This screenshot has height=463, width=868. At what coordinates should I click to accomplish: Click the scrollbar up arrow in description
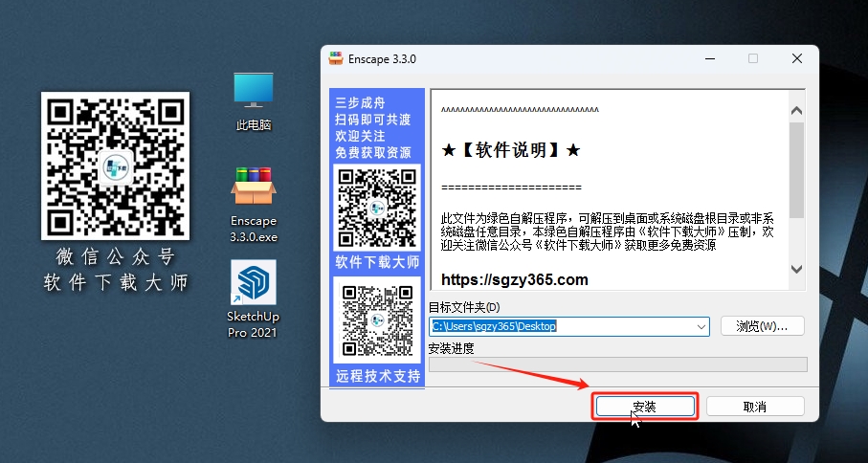point(796,111)
